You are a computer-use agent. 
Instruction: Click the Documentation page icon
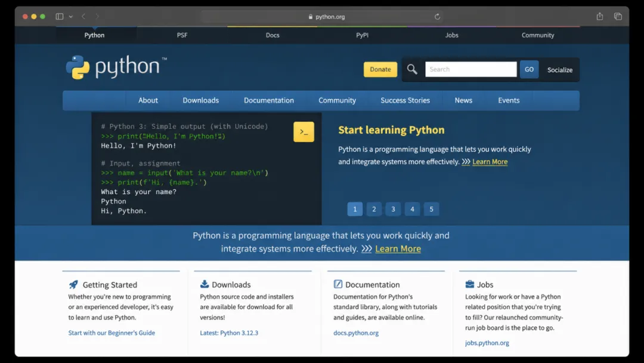[338, 284]
